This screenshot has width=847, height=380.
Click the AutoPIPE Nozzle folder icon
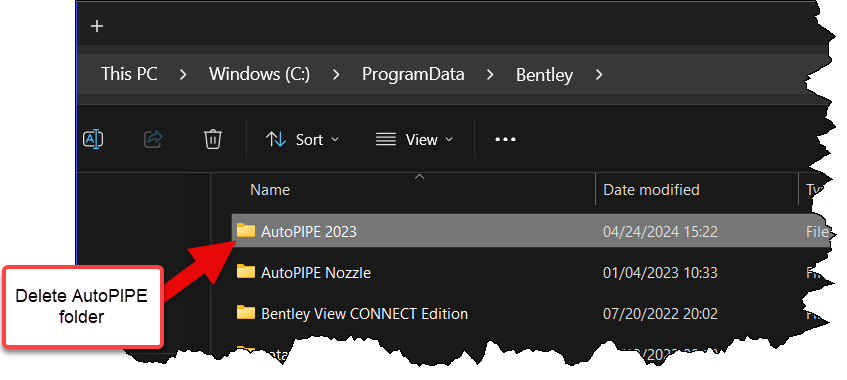(246, 272)
